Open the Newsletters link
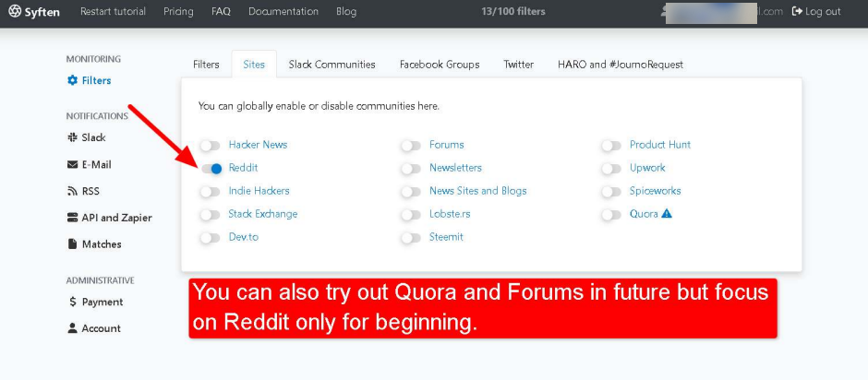 pyautogui.click(x=455, y=168)
